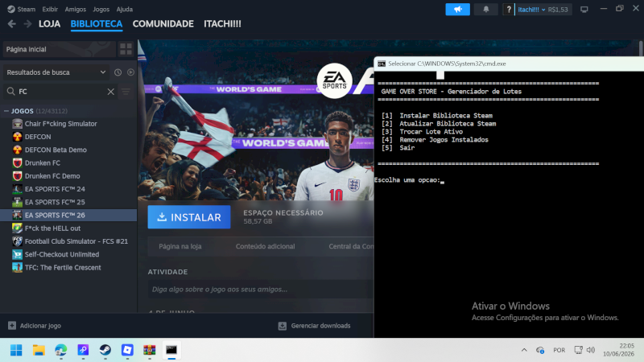Open account dropdown Itachi!!!
The image size is (644, 362).
click(531, 10)
